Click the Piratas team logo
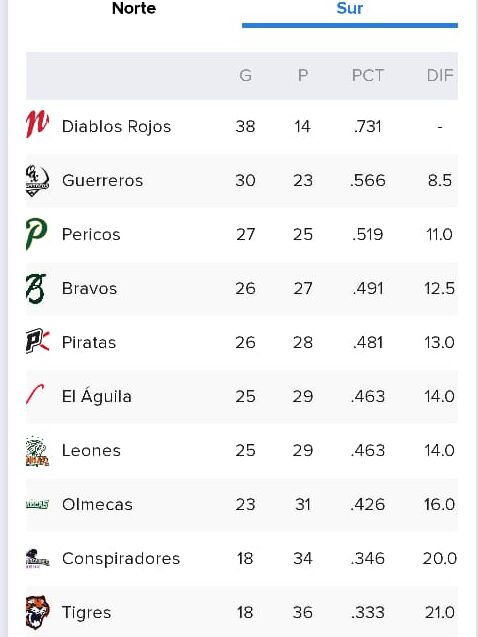The image size is (478, 637). click(37, 341)
